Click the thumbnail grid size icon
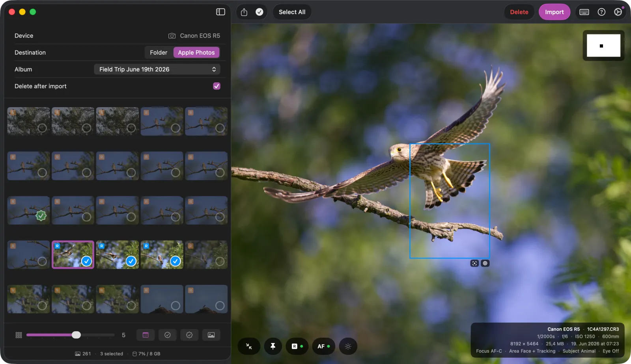 (x=19, y=335)
